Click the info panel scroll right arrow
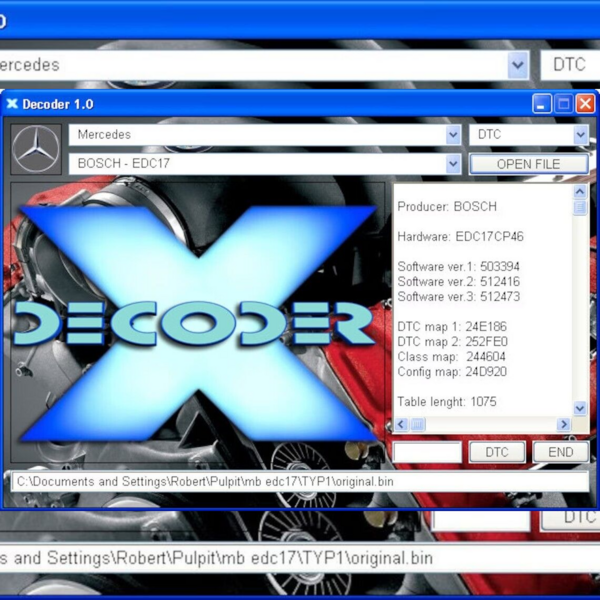This screenshot has width=600, height=600. 564,424
